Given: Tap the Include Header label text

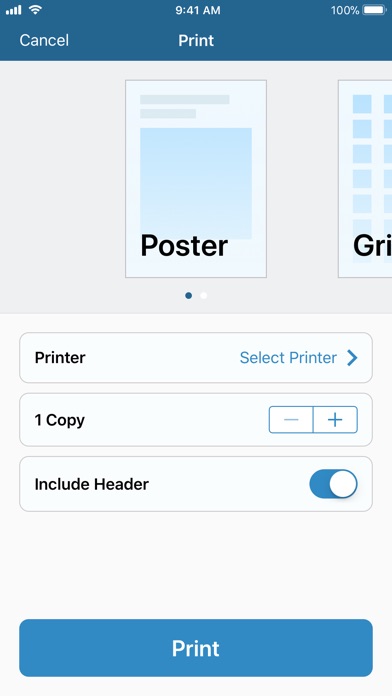Looking at the screenshot, I should [x=91, y=484].
